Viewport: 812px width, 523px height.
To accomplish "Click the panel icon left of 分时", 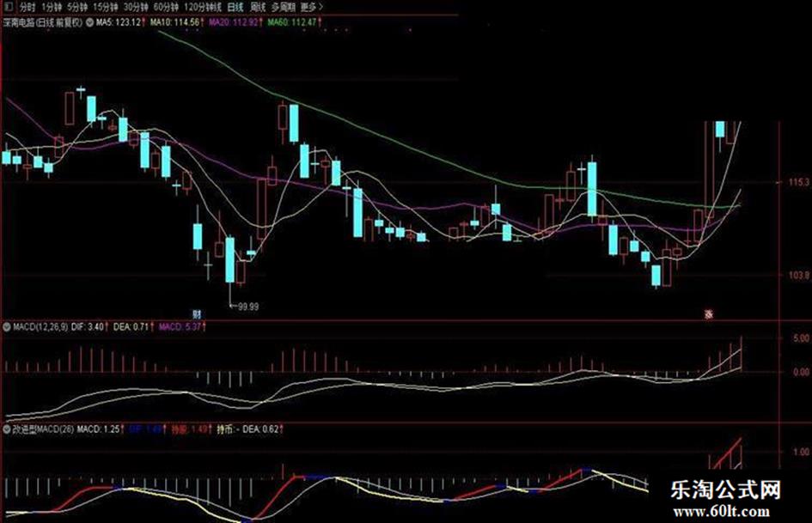I will pos(9,7).
